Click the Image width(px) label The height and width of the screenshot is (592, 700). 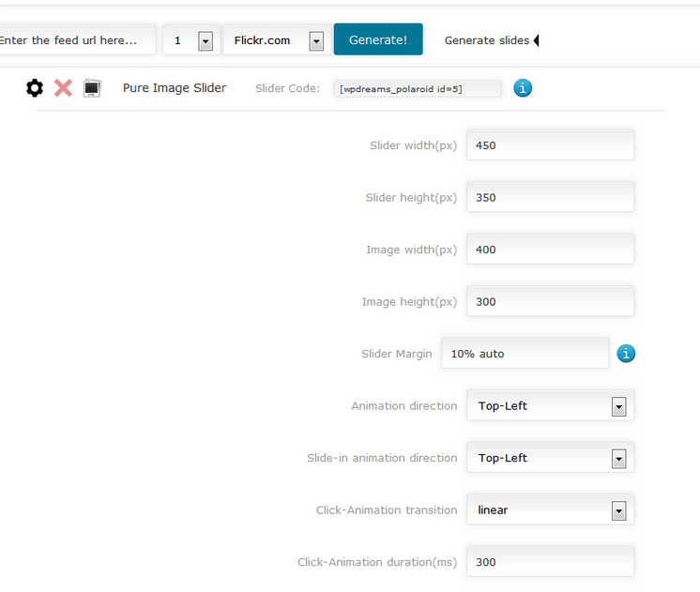412,250
